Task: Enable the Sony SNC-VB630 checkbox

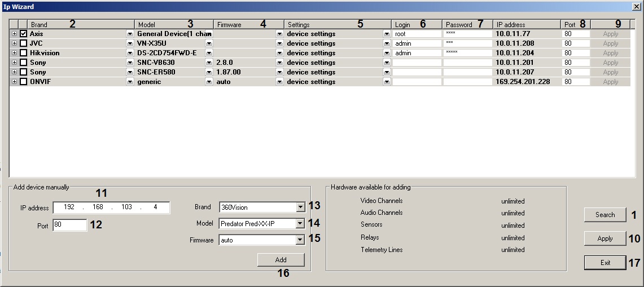Action: (x=23, y=63)
